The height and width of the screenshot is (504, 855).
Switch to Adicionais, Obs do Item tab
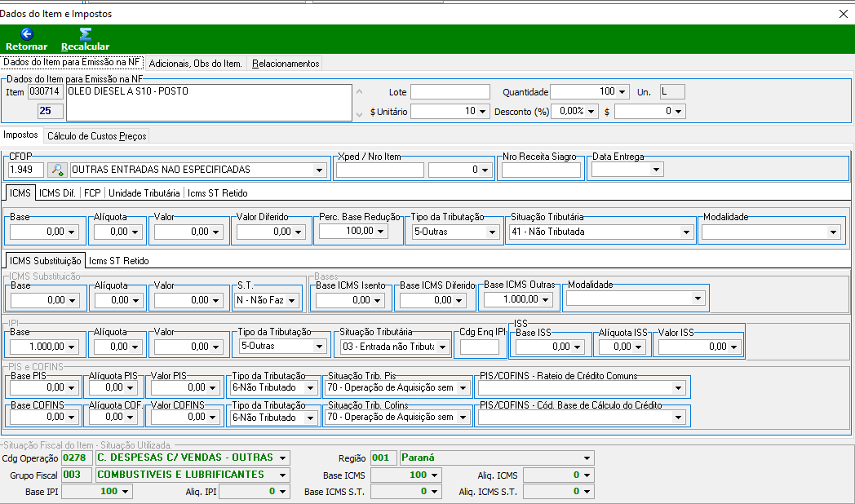195,64
